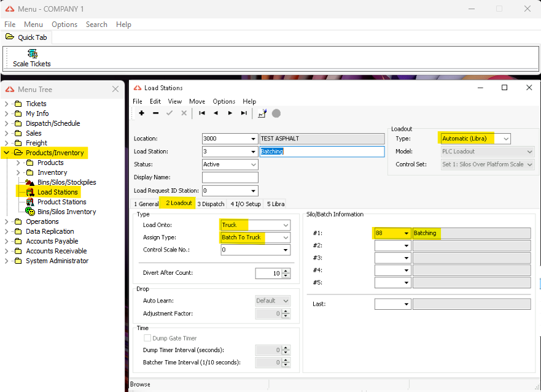The image size is (541, 392).
Task: Click the Sales folder icon
Action: (x=18, y=133)
